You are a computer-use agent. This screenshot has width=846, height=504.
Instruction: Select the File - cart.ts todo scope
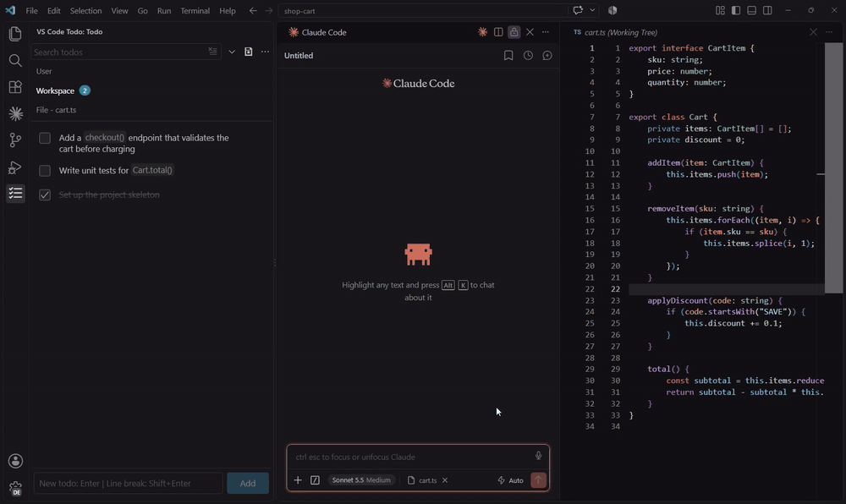point(56,109)
